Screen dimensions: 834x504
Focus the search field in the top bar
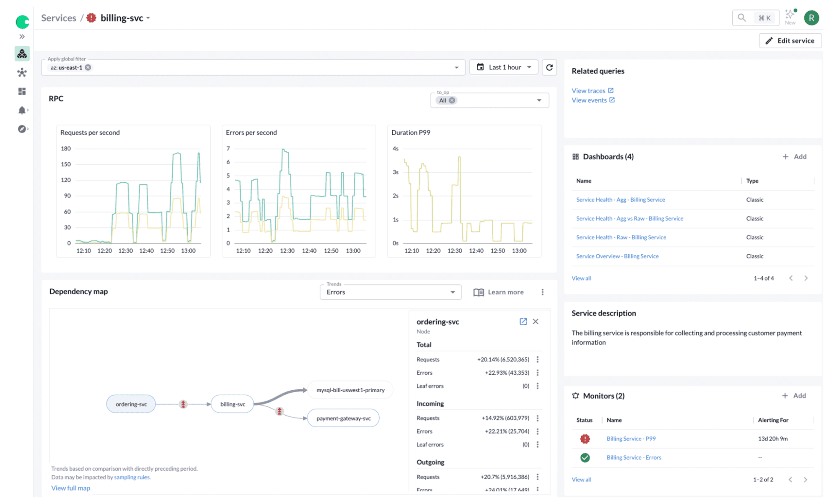[755, 18]
